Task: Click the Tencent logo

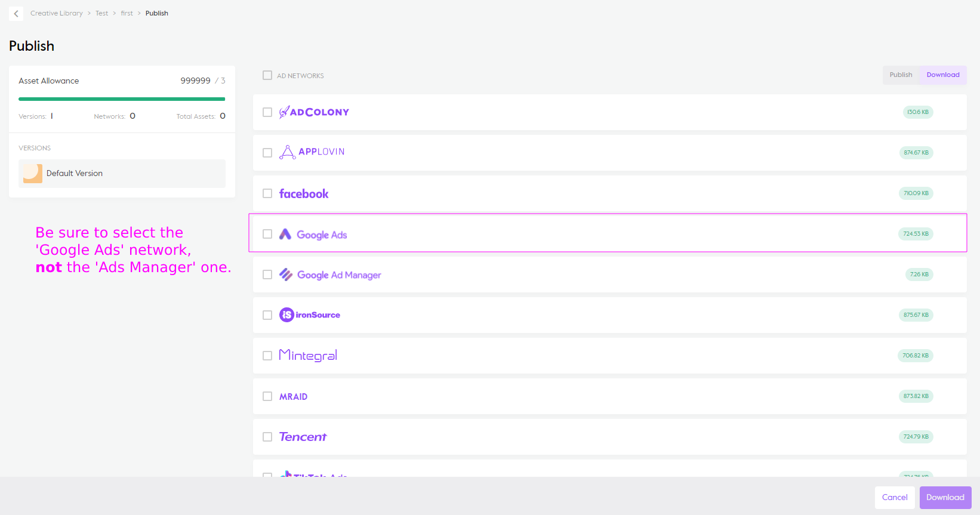Action: point(303,437)
